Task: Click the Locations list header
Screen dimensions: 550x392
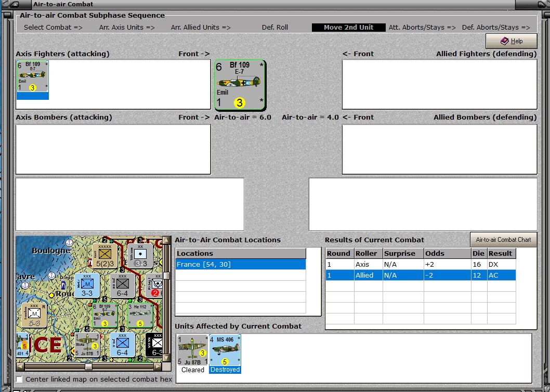Action: pos(241,253)
